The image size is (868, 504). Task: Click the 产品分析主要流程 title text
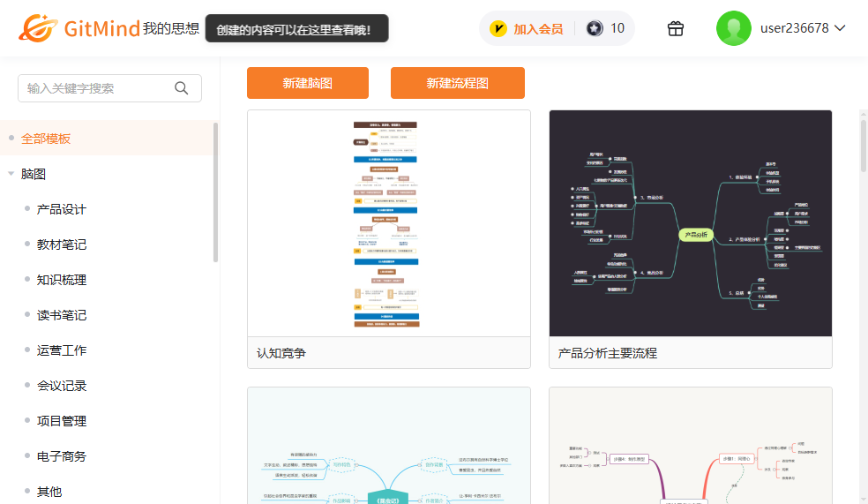(x=607, y=353)
